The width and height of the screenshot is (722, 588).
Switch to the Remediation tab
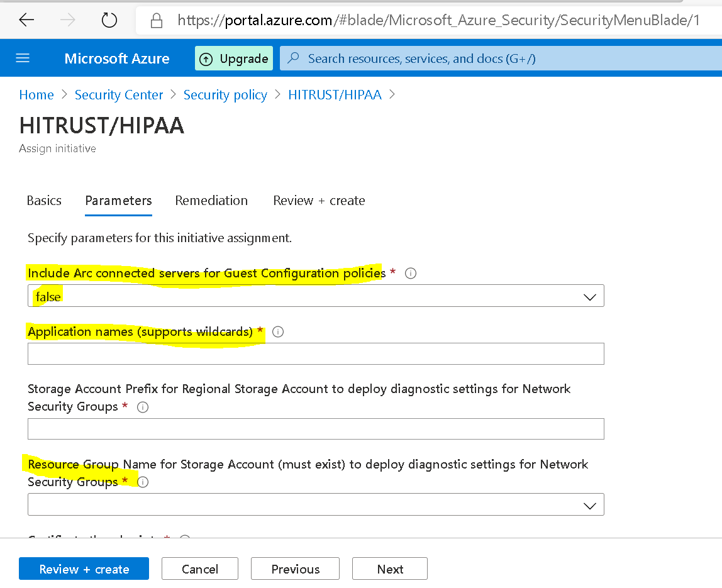point(211,200)
